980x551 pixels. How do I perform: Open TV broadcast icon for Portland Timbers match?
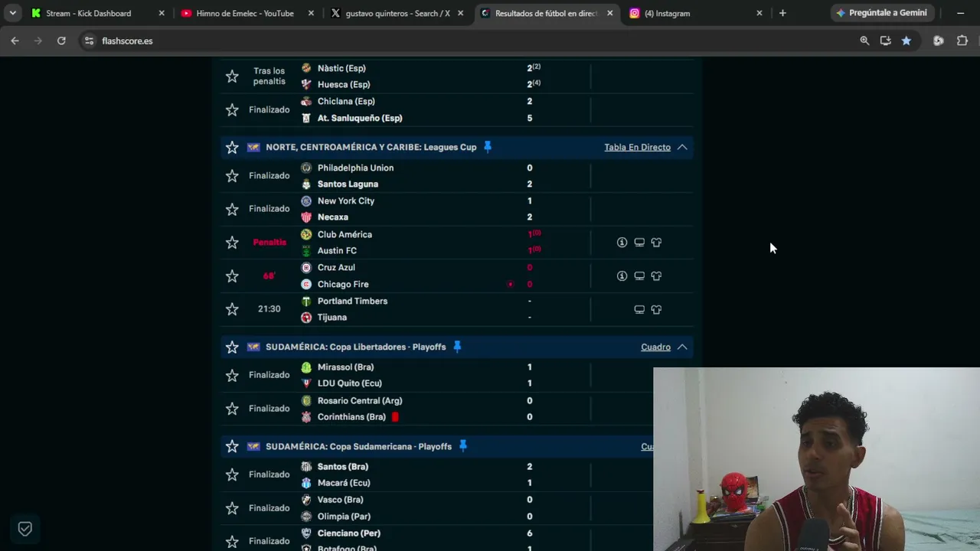[x=639, y=309]
